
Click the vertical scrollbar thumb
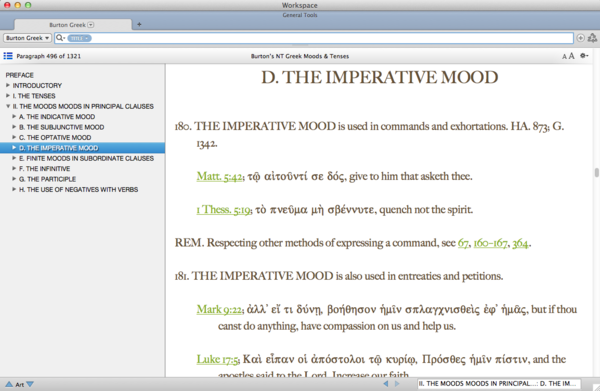click(x=596, y=173)
